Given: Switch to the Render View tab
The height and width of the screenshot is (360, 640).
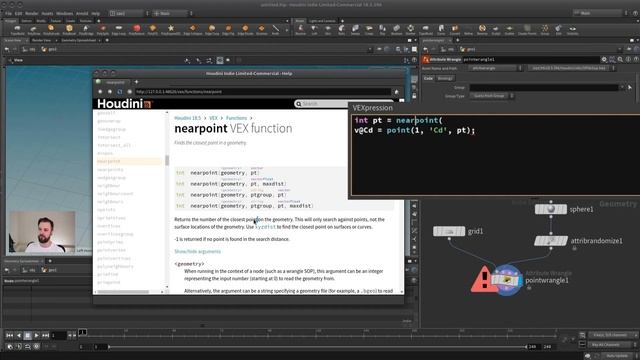Looking at the screenshot, I should click(x=41, y=40).
